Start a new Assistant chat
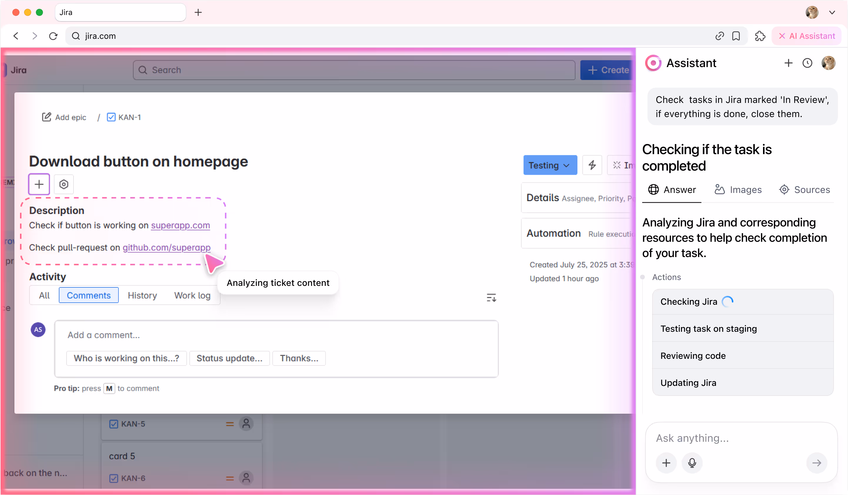The image size is (868, 495). (788, 63)
